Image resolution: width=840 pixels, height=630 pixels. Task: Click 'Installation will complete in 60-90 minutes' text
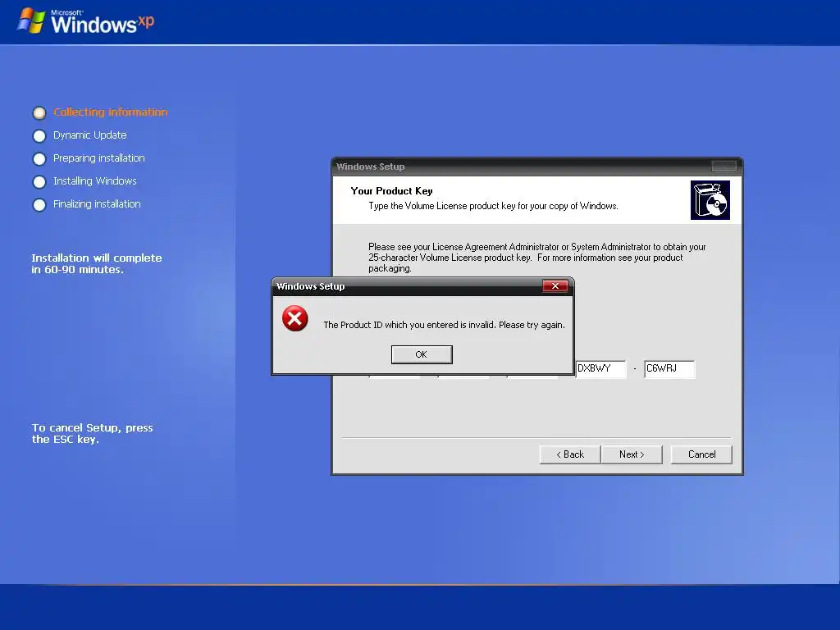[97, 263]
